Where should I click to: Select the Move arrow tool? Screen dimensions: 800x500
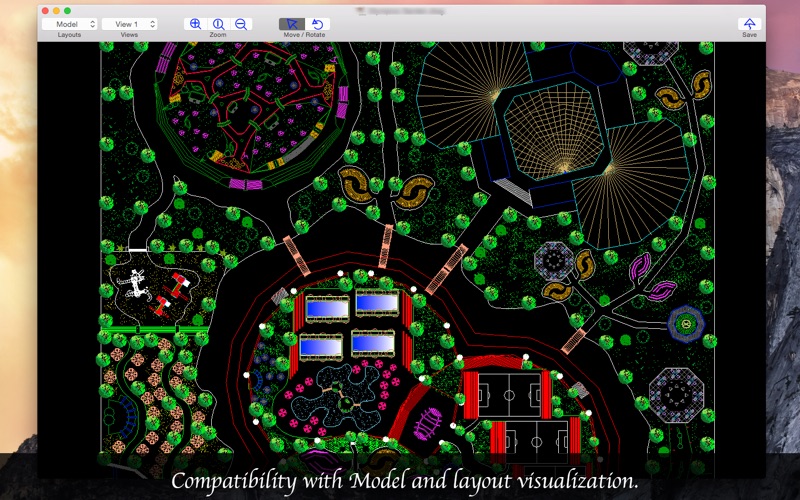pos(292,24)
